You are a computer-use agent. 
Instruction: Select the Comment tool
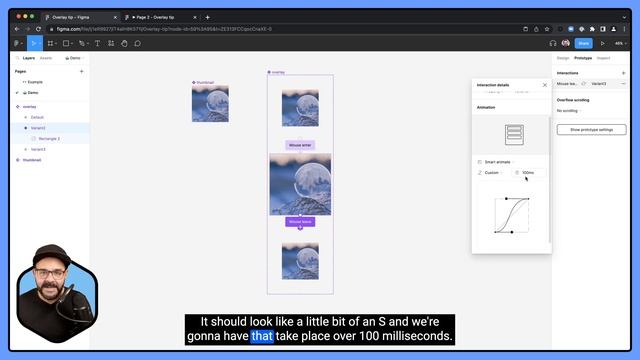(138, 43)
